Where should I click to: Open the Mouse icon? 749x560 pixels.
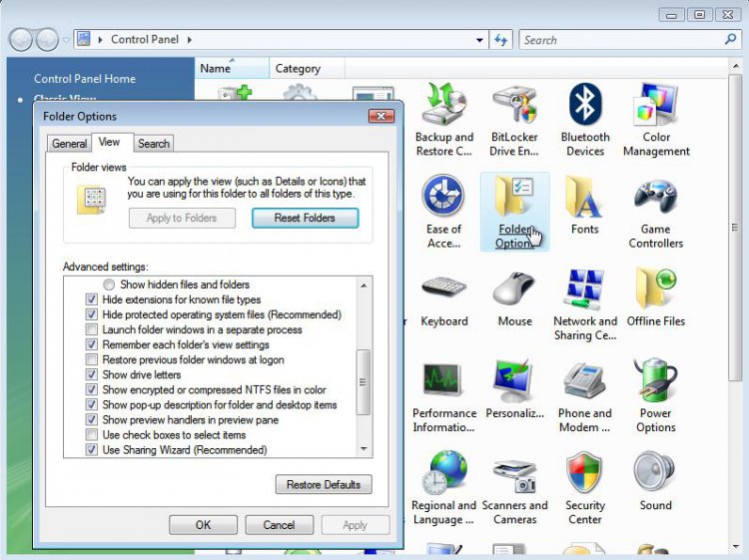click(x=514, y=298)
